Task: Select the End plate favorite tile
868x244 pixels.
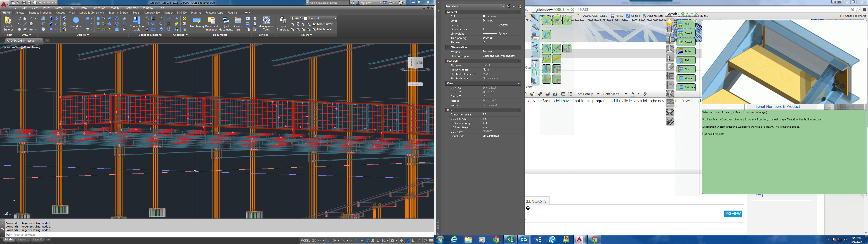Action: [686, 87]
